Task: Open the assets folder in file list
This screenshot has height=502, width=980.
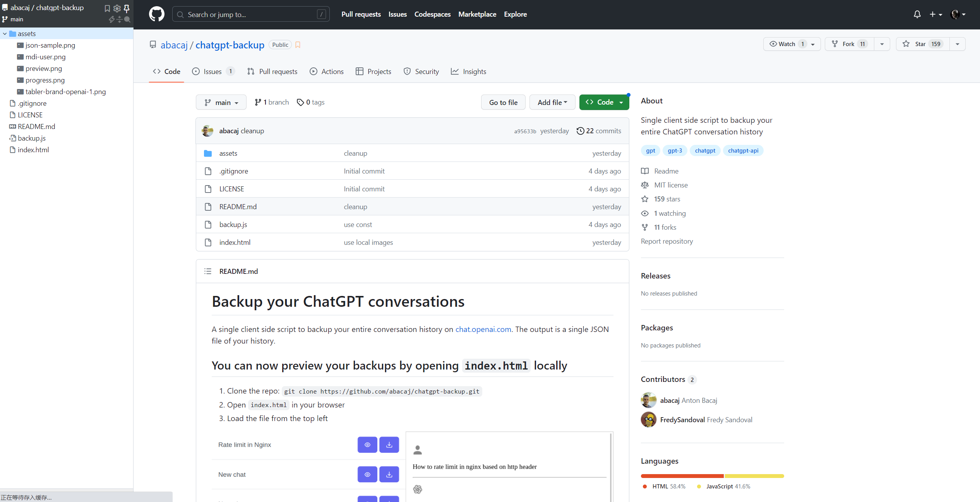Action: [228, 153]
